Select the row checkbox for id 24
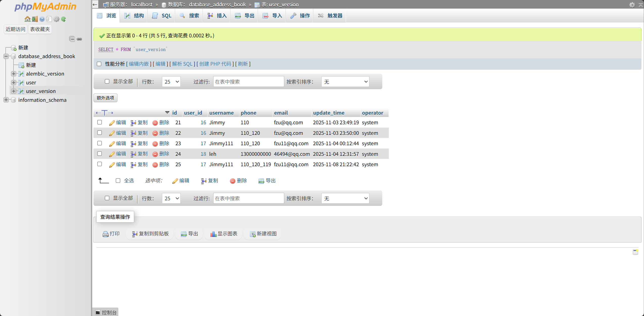 pos(99,154)
